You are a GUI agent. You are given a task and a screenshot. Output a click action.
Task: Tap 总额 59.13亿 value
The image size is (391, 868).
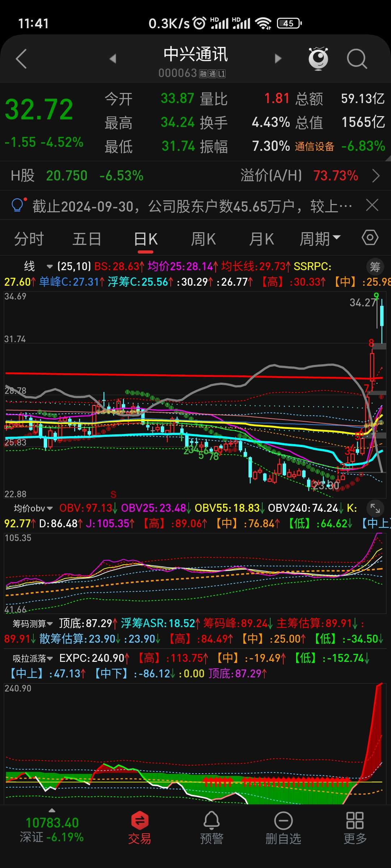pyautogui.click(x=363, y=98)
